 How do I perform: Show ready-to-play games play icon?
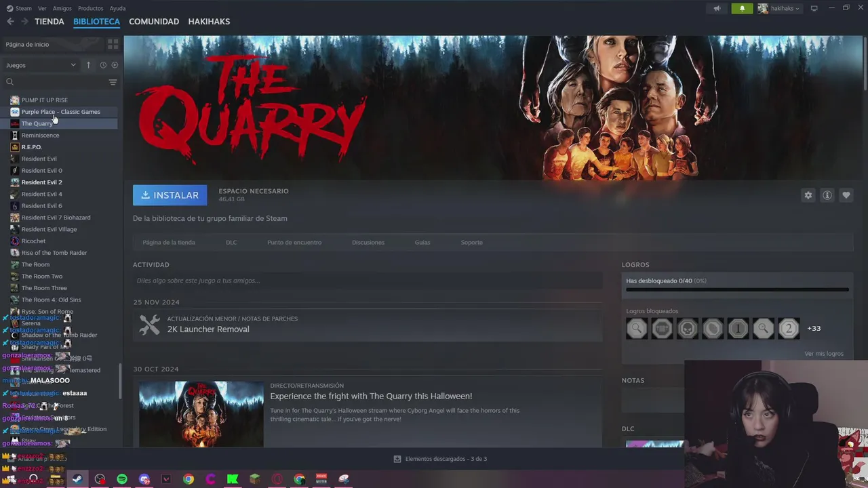pos(115,65)
